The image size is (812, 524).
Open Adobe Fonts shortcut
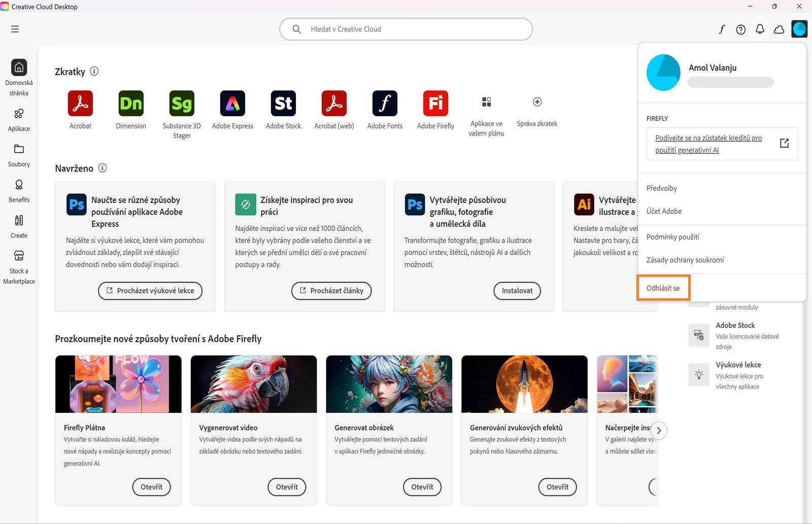coord(385,103)
